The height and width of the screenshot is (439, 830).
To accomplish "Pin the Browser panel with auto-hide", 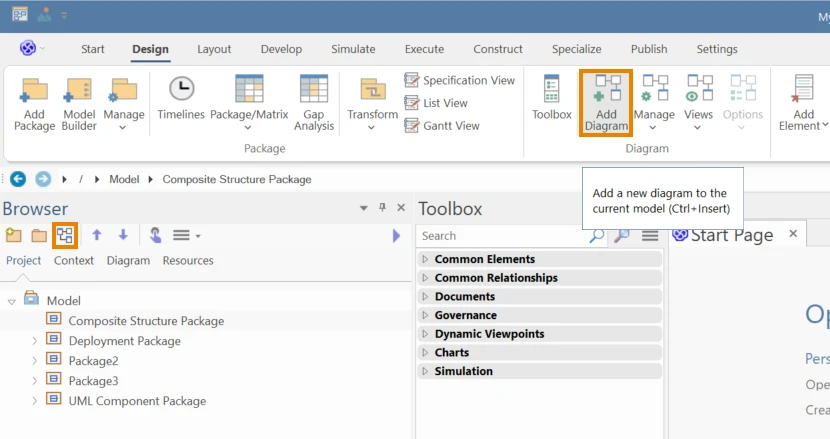I will (382, 207).
